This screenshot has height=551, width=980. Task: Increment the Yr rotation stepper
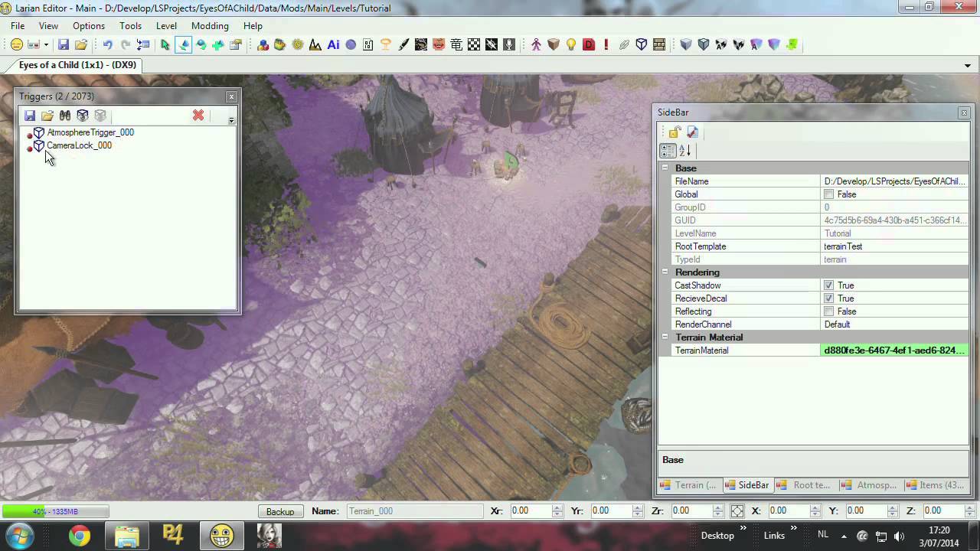638,507
